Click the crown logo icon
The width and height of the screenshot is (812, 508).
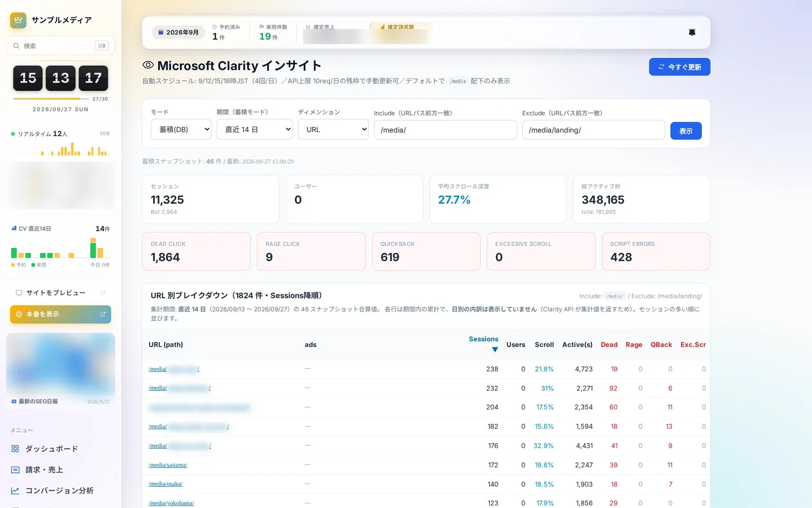point(18,20)
